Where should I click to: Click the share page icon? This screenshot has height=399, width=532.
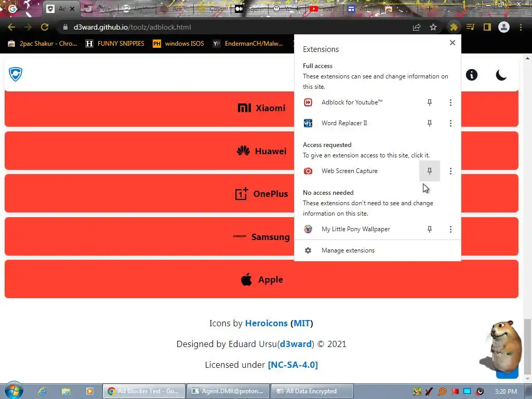417,27
